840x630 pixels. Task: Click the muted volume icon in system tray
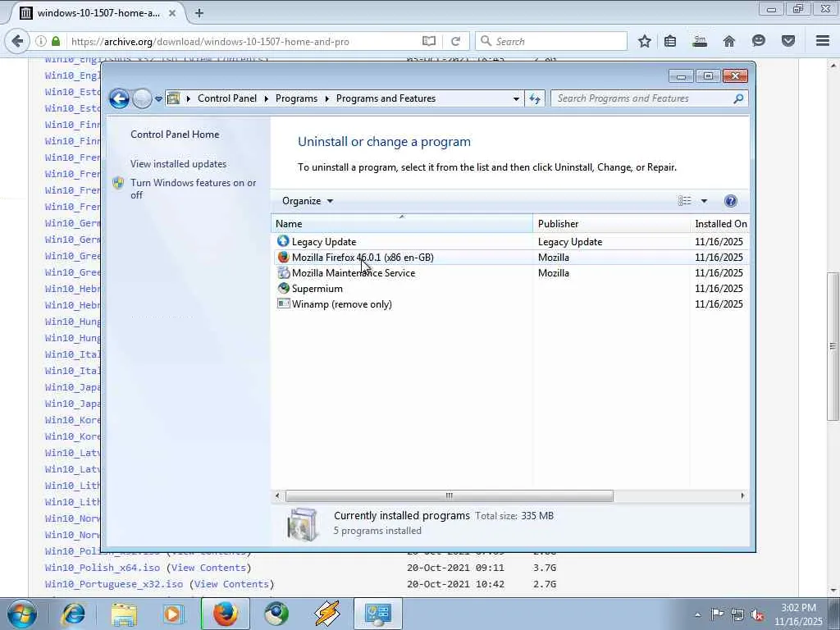(757, 614)
